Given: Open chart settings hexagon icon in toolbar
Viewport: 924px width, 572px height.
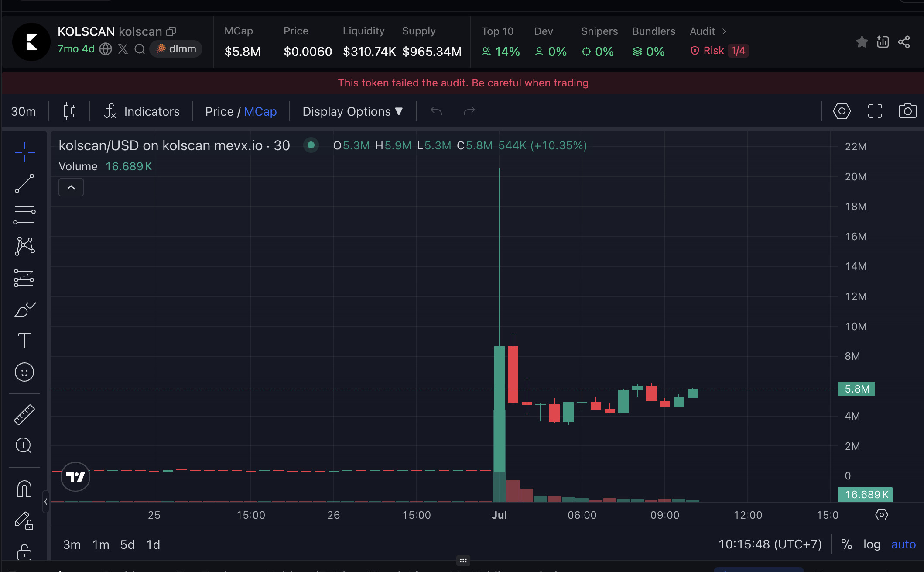Looking at the screenshot, I should pos(842,111).
